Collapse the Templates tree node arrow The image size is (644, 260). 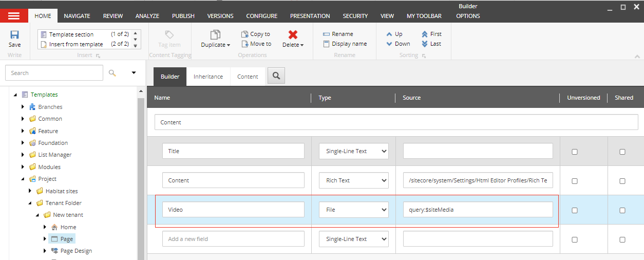(x=15, y=95)
